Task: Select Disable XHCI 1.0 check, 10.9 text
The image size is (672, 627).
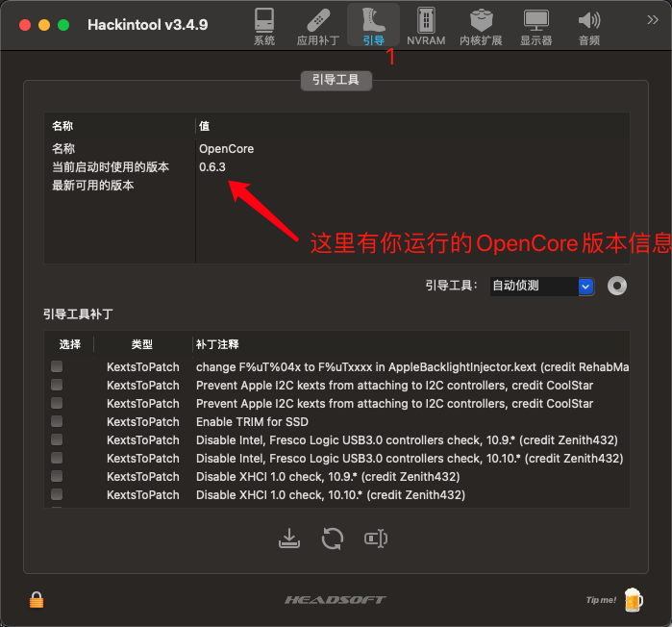Action: click(328, 477)
